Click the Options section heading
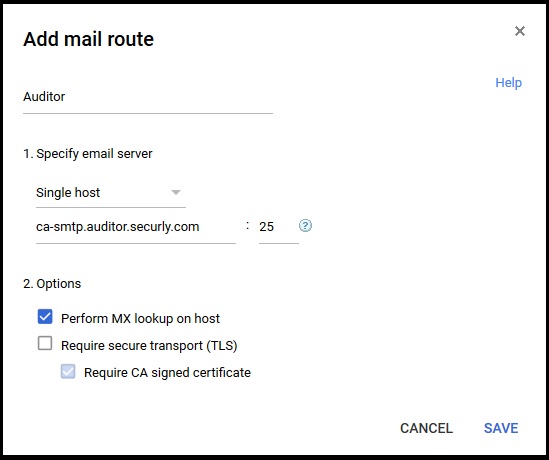Image resolution: width=549 pixels, height=460 pixels. (x=52, y=284)
